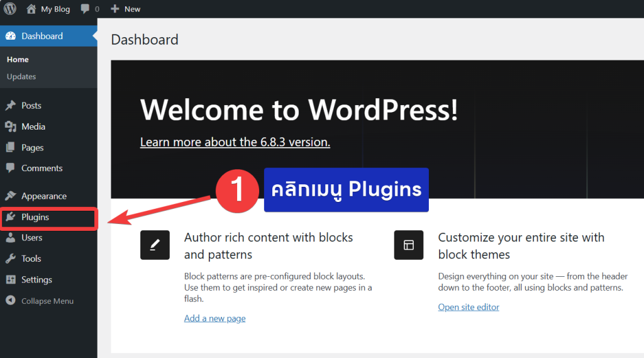This screenshot has height=358, width=644.
Task: Click the Block patterns description paragraph
Action: [x=278, y=288]
